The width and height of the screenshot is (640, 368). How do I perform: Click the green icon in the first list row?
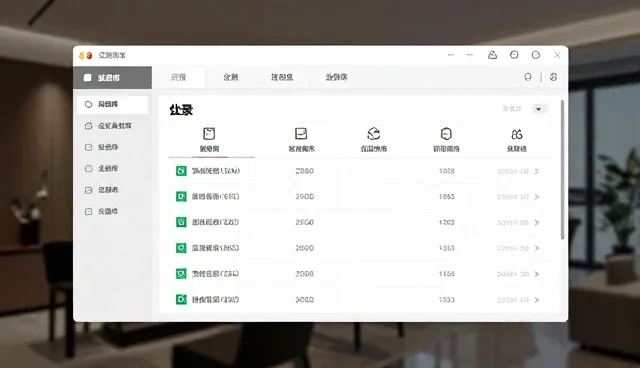coord(181,171)
